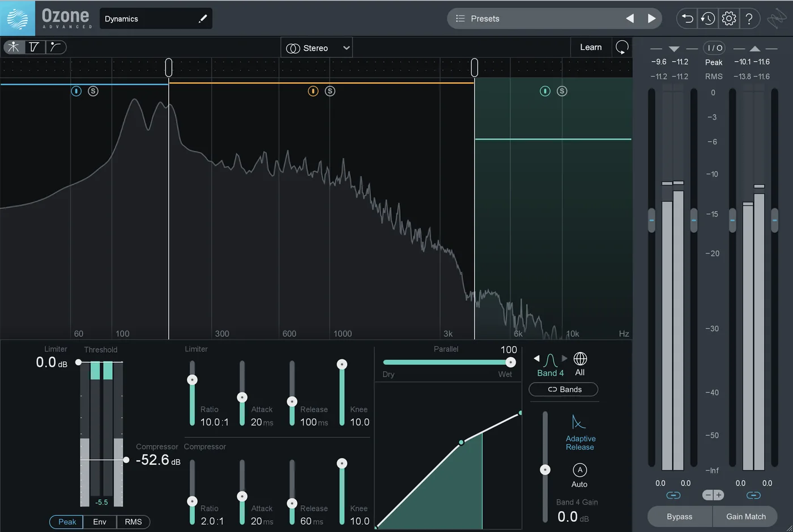Select RMS detection mode
This screenshot has height=532, width=793.
(134, 522)
